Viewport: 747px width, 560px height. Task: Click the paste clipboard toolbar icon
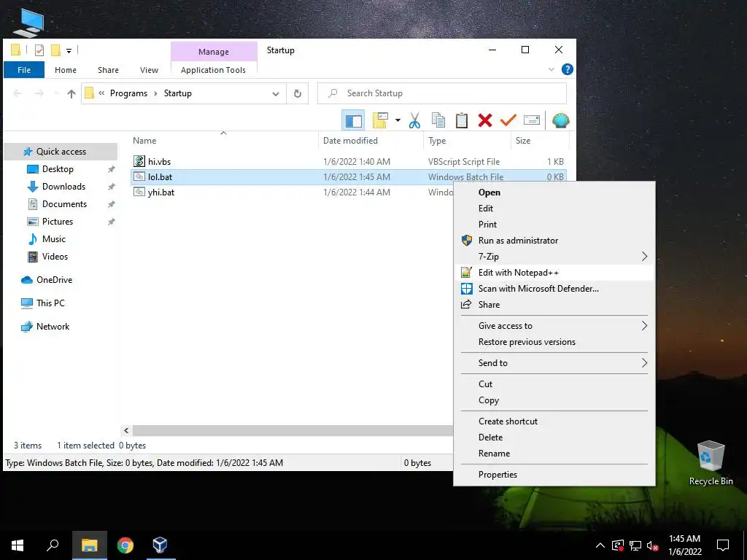(461, 120)
